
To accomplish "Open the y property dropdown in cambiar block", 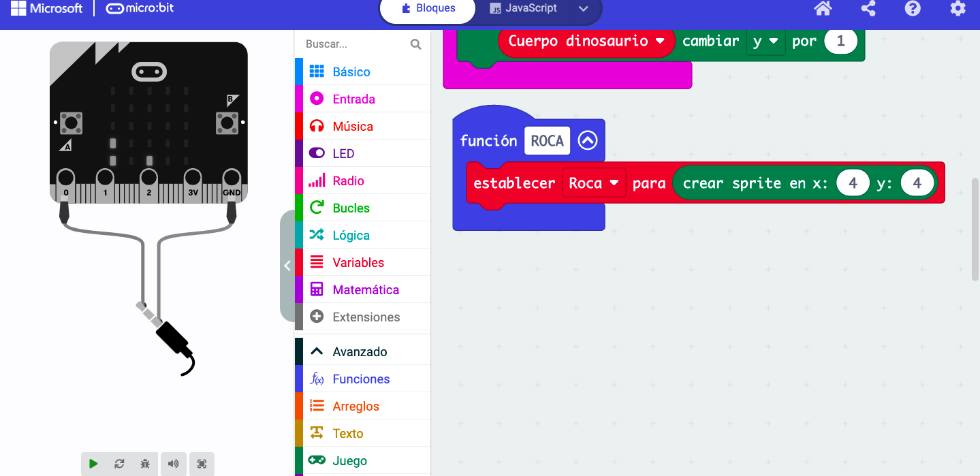I will [x=765, y=41].
